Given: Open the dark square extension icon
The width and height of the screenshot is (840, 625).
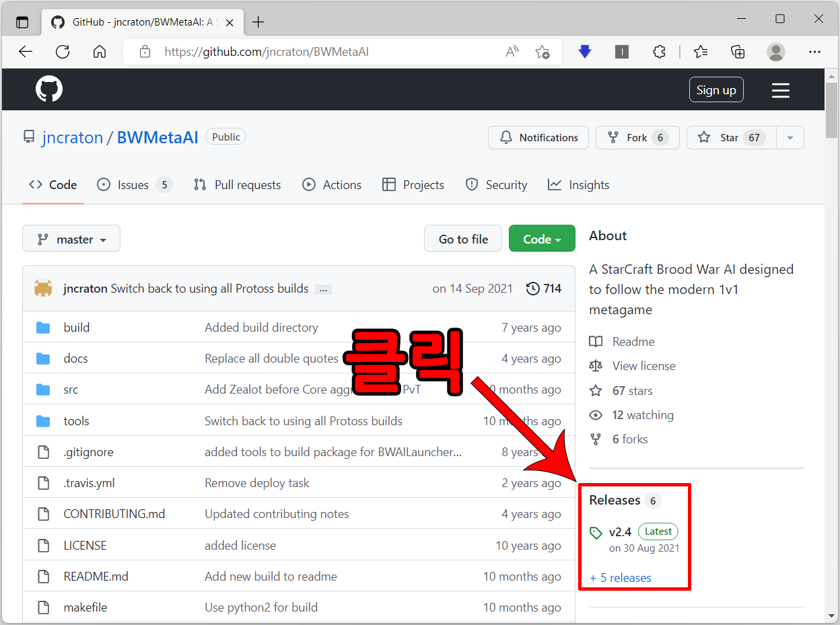Looking at the screenshot, I should 622,52.
